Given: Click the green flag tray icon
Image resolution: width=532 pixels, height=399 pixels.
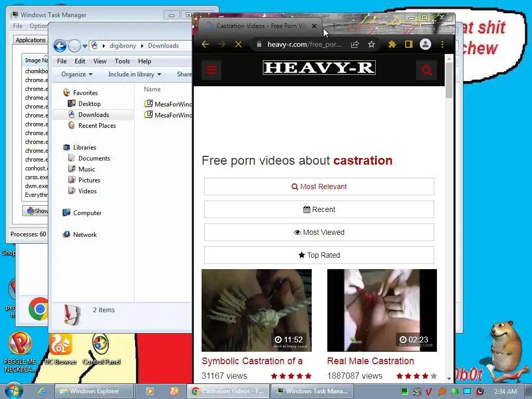Looking at the screenshot, I should pyautogui.click(x=455, y=392).
